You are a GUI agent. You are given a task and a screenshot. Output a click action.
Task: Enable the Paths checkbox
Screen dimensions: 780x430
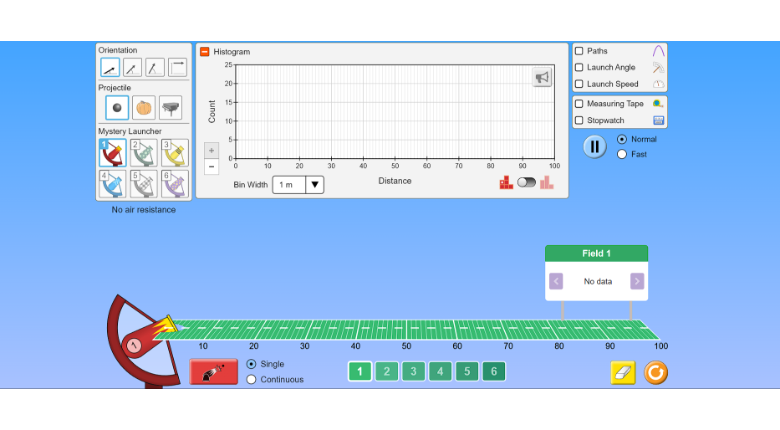click(579, 51)
